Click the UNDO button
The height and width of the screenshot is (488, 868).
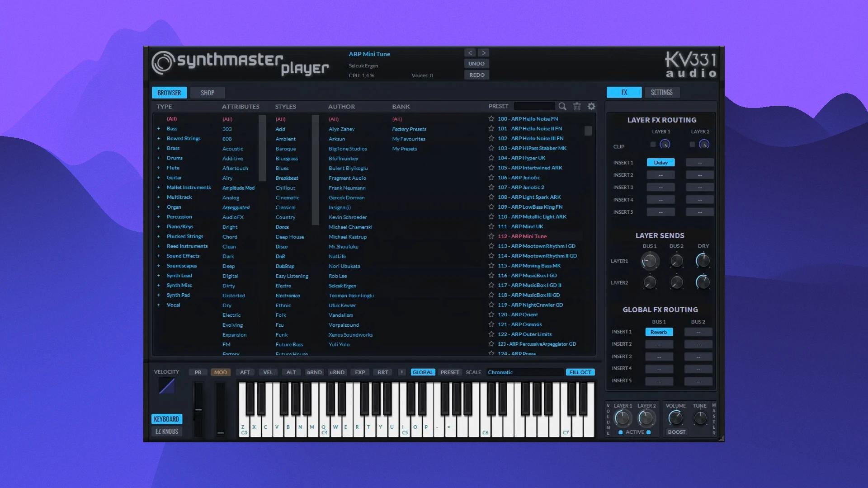476,64
